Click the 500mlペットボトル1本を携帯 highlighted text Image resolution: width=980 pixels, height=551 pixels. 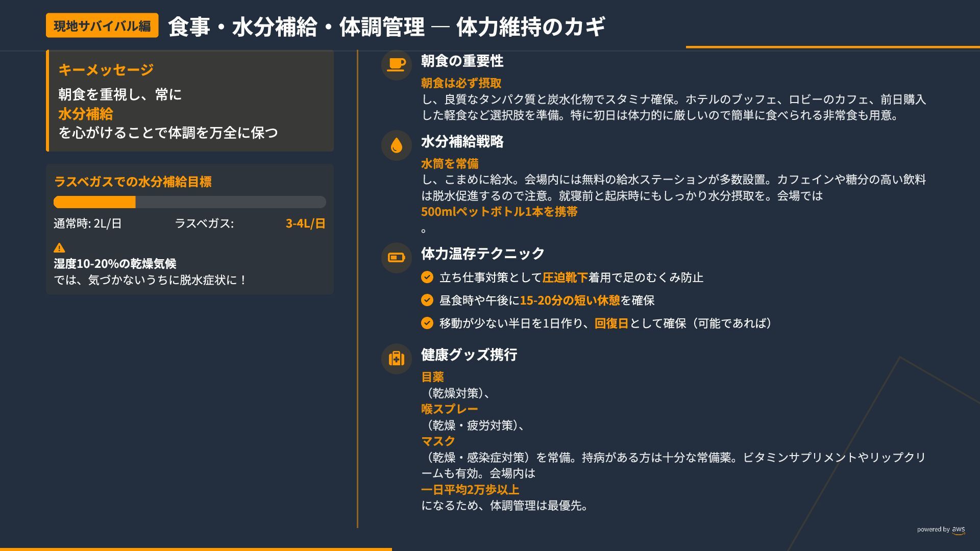(x=499, y=212)
